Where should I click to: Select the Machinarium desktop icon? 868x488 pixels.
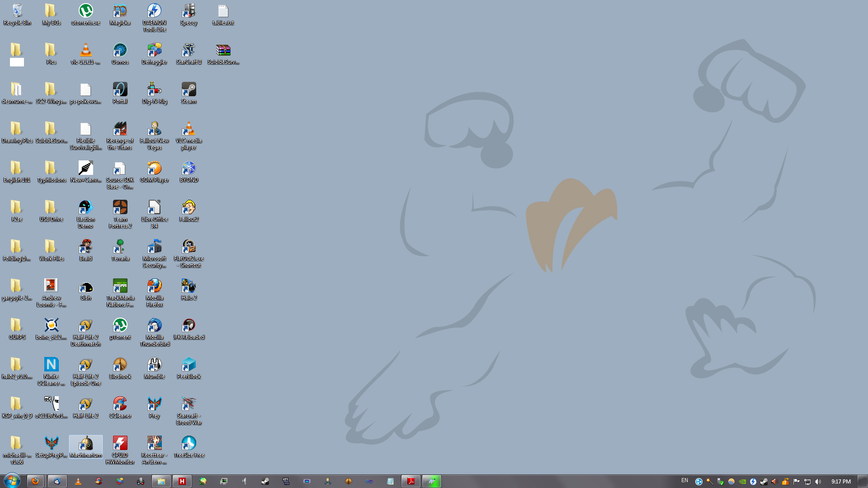tap(85, 444)
